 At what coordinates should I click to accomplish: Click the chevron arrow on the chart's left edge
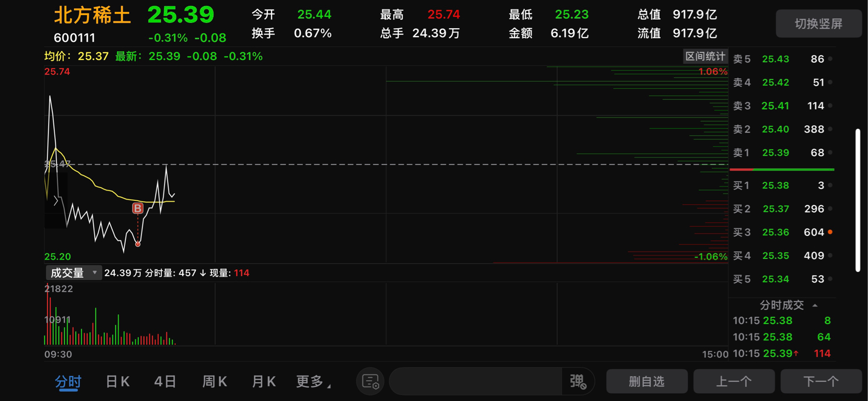tap(56, 200)
